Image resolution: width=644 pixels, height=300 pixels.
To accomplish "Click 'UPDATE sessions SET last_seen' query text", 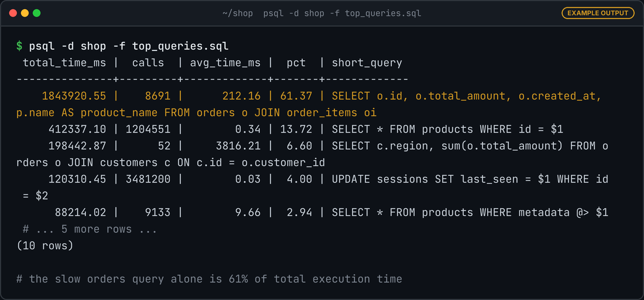I will tap(425, 179).
